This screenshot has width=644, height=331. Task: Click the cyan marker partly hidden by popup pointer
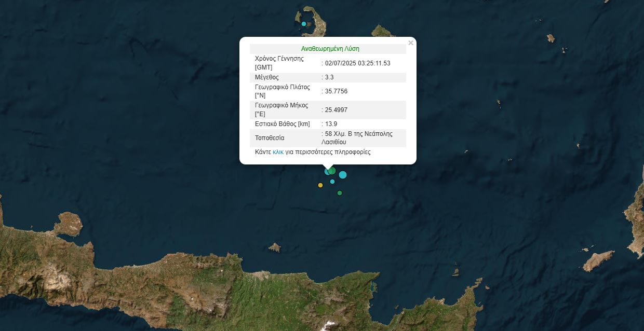point(327,171)
